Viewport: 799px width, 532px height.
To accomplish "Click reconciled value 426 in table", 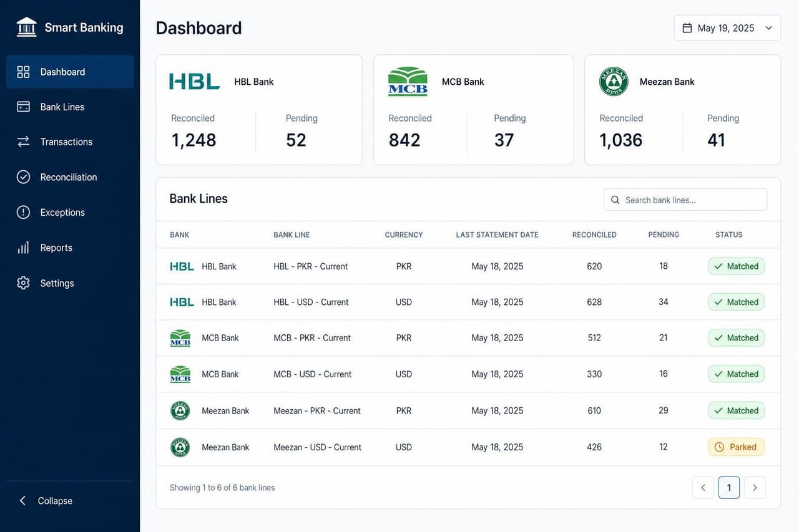I will 594,447.
